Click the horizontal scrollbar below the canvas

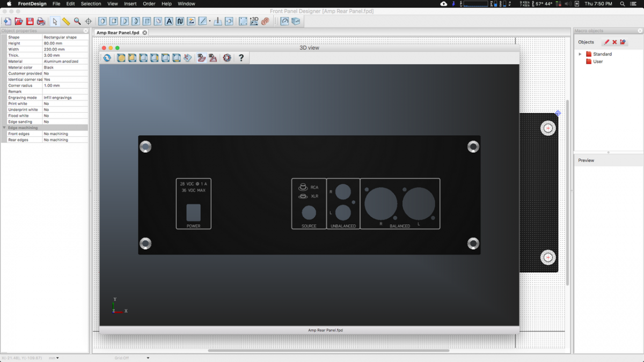coord(328,351)
